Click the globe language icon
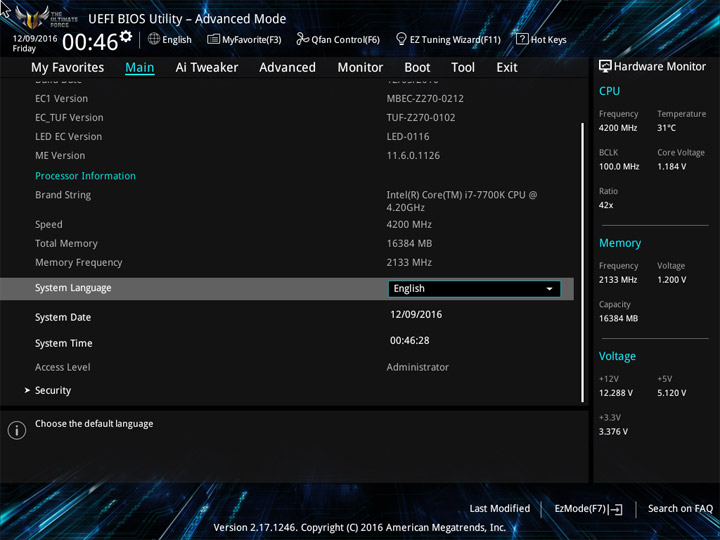The image size is (720, 540). pos(154,39)
